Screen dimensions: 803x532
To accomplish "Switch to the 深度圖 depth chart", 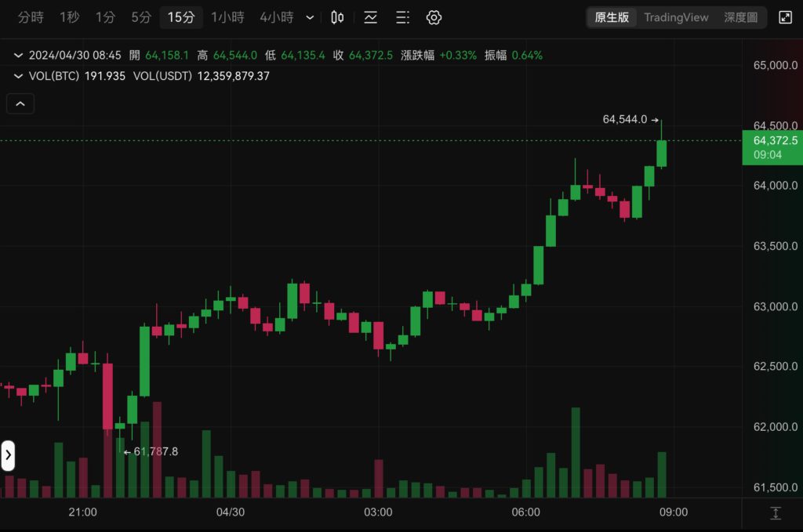I will click(740, 17).
